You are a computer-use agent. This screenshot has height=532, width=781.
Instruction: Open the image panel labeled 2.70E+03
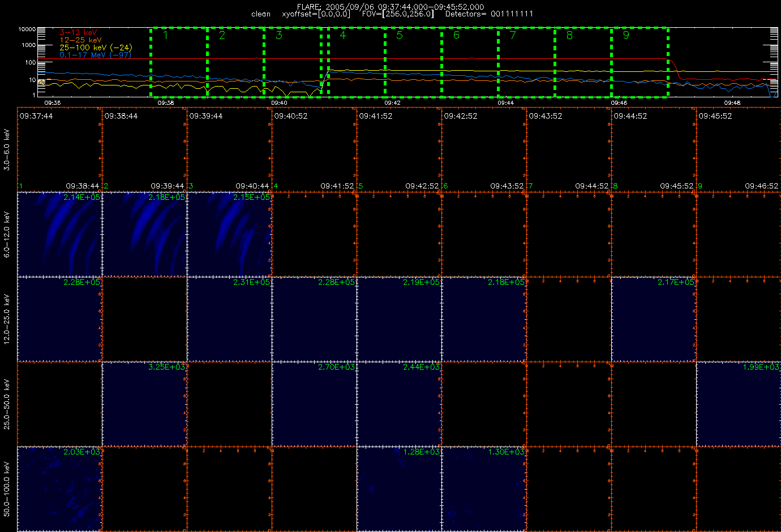pyautogui.click(x=314, y=404)
